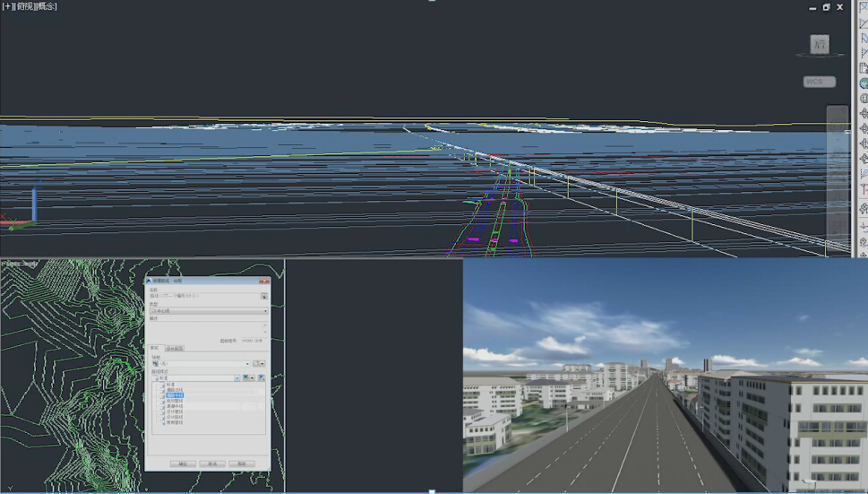Click the site picker icon beside 场地

point(260,363)
